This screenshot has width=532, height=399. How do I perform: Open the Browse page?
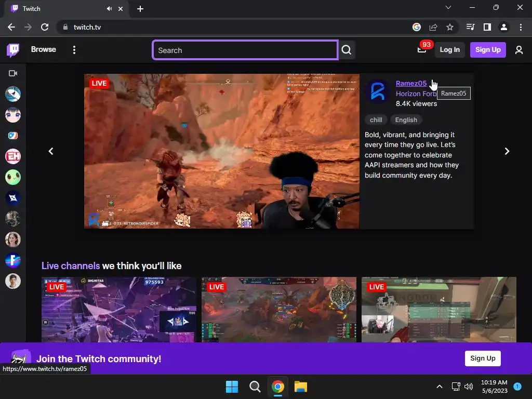44,49
